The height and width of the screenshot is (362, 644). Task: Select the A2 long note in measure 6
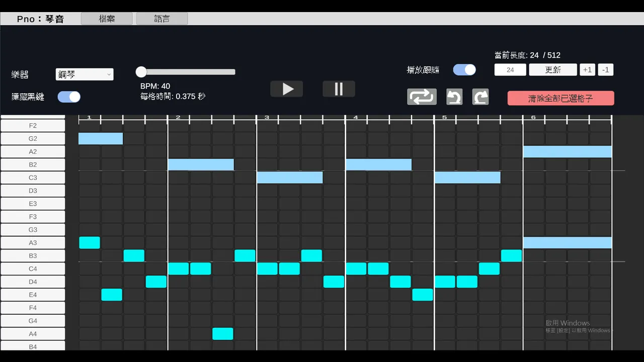click(x=568, y=152)
